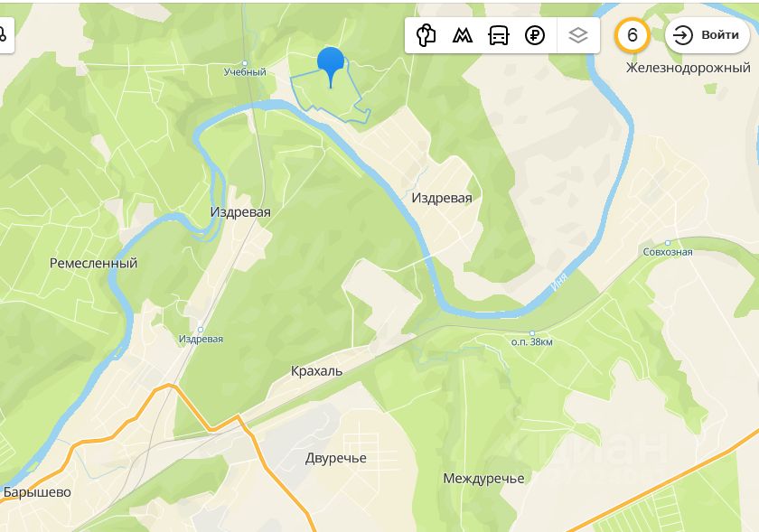Toggle the ruble price layer icon
Screen dimensions: 759x532
[x=535, y=35]
